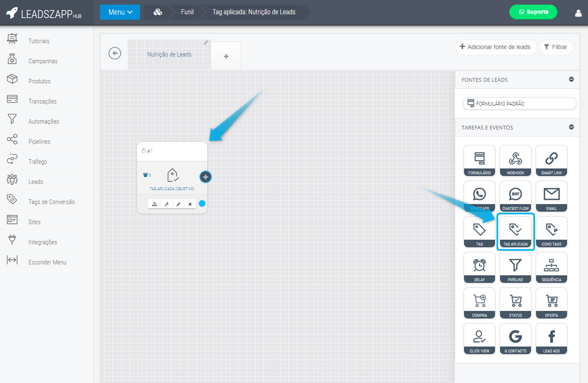Open wrench settings on node #1

(166, 204)
